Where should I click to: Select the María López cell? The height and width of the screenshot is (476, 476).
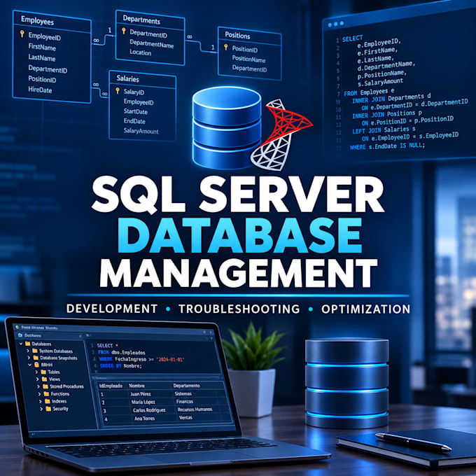point(143,402)
